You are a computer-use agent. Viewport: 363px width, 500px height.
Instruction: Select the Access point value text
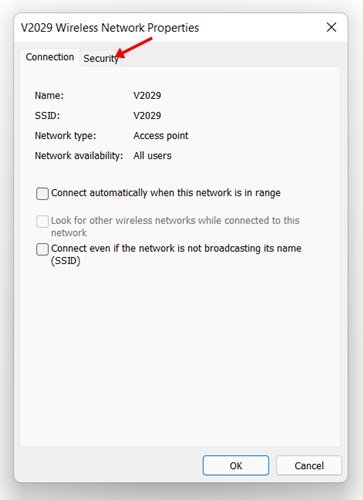tap(161, 136)
